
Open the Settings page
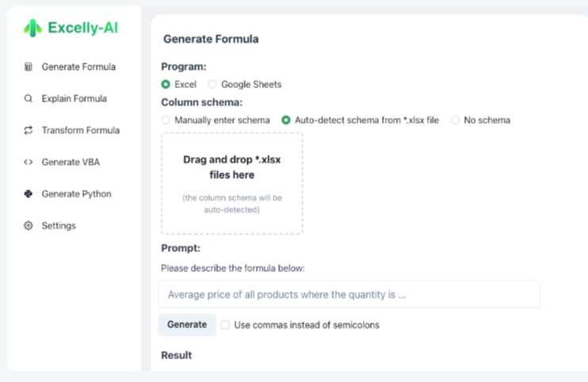(x=59, y=226)
